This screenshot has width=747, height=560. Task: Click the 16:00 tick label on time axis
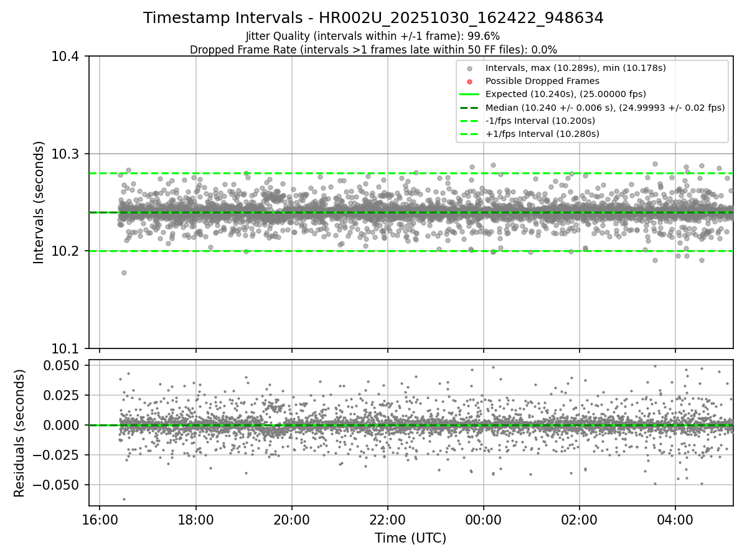[x=100, y=519]
